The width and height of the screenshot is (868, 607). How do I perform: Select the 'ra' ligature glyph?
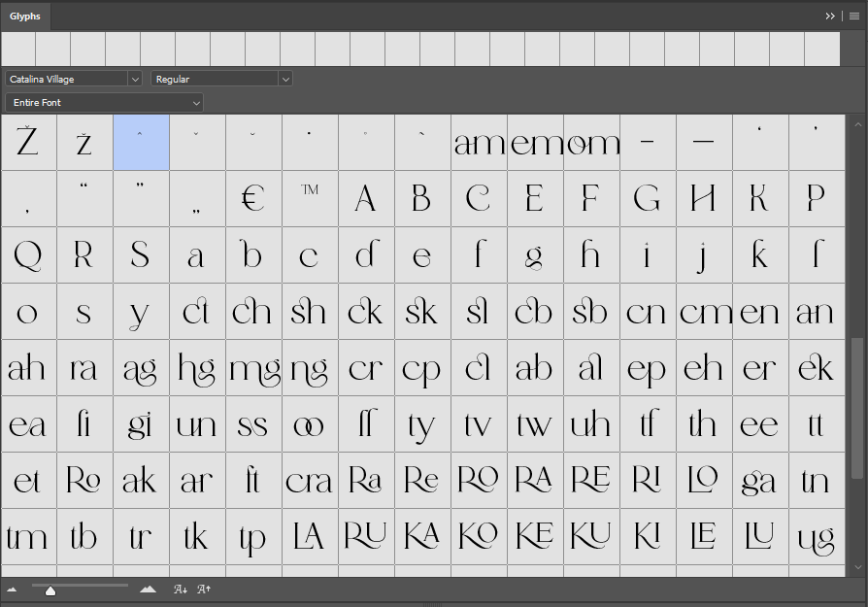pyautogui.click(x=85, y=368)
